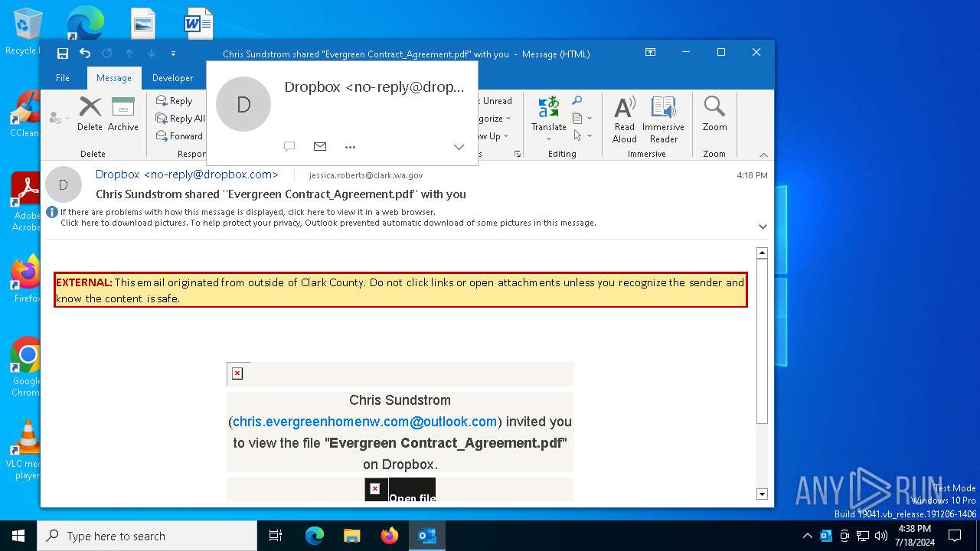Click recipient jessica.roberts@clark.wa.gov
The image size is (980, 551).
pos(366,175)
